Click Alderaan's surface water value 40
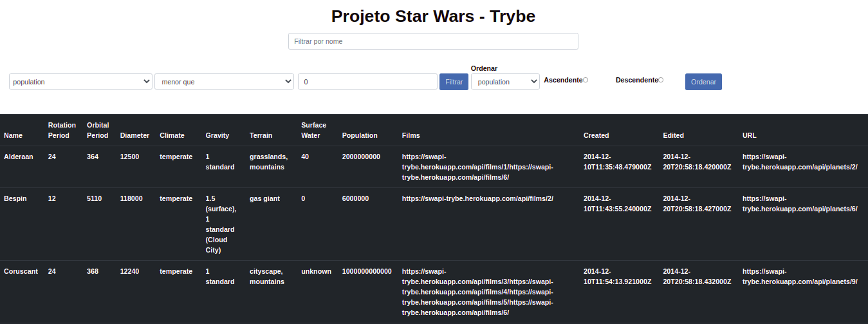This screenshot has height=324, width=868. pos(305,157)
